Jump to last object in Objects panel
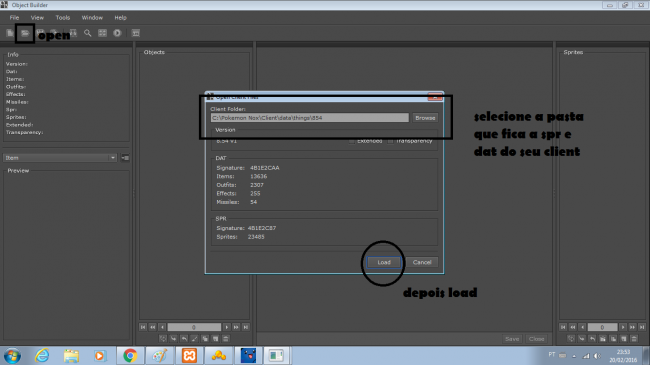The height and width of the screenshot is (365, 650). (246, 327)
